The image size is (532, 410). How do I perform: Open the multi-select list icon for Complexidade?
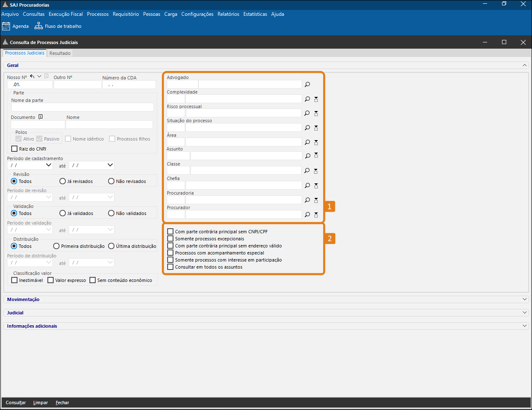[316, 99]
